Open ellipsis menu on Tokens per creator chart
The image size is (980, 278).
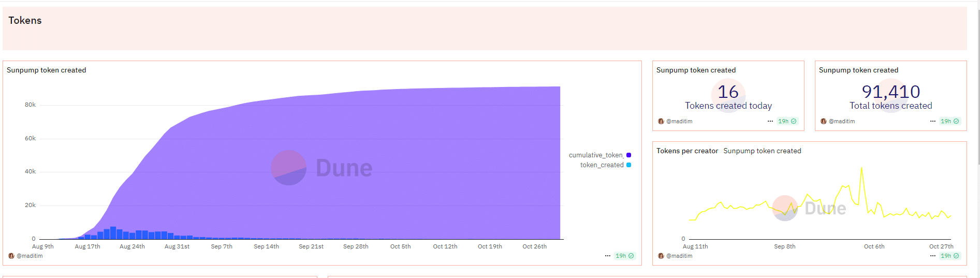click(933, 256)
